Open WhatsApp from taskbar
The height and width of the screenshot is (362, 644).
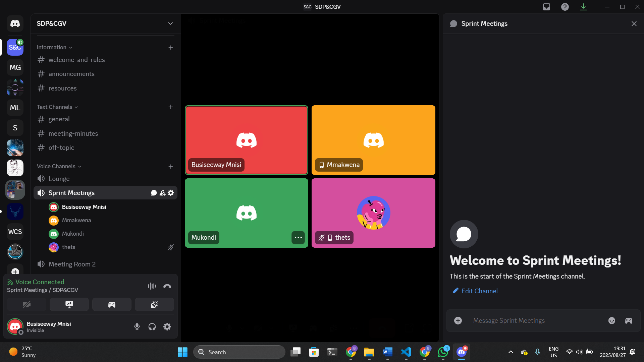[443, 352]
